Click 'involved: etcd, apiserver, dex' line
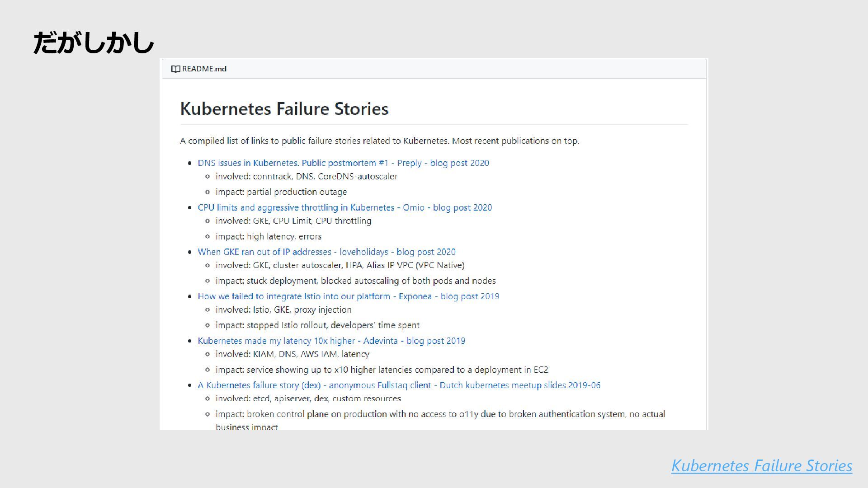The width and height of the screenshot is (868, 488). [308, 399]
